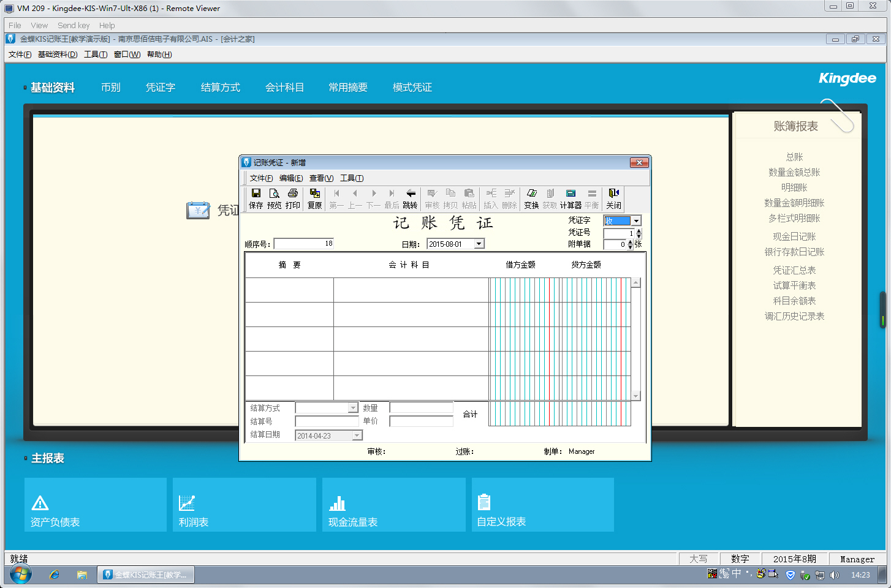This screenshot has height=588, width=891.
Task: Open voucher window 编辑(E) menu
Action: pyautogui.click(x=291, y=178)
